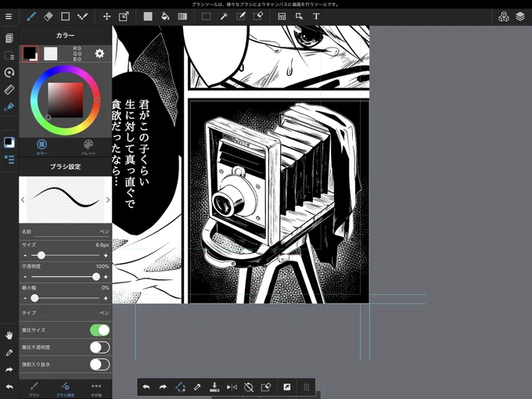
Task: Select the transparent color swatch
Action: click(51, 54)
